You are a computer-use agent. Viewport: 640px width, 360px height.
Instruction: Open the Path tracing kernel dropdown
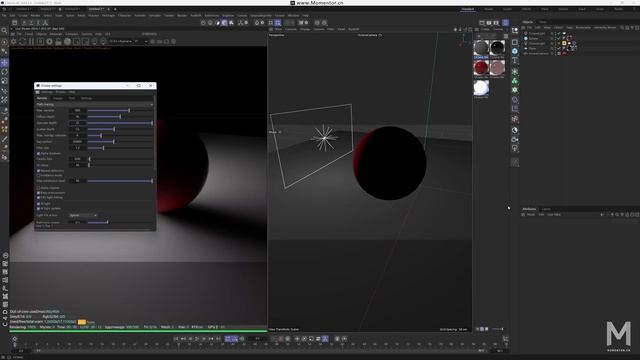coord(95,104)
